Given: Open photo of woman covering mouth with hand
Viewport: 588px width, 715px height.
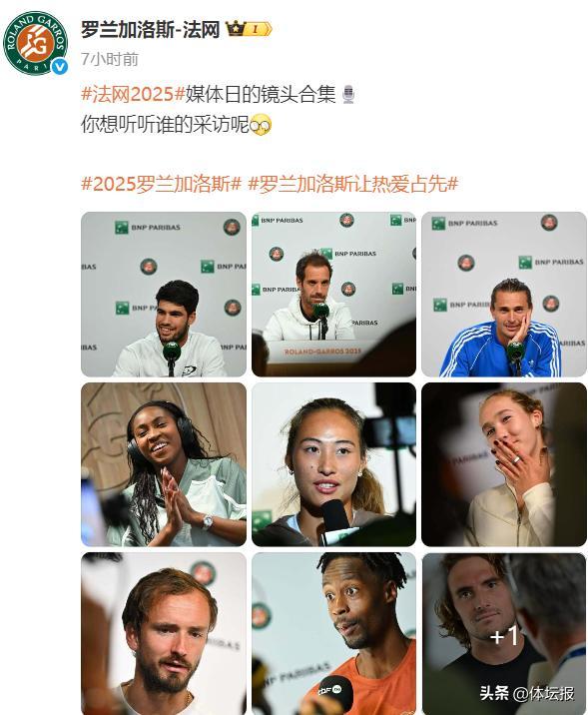Looking at the screenshot, I should [x=504, y=464].
